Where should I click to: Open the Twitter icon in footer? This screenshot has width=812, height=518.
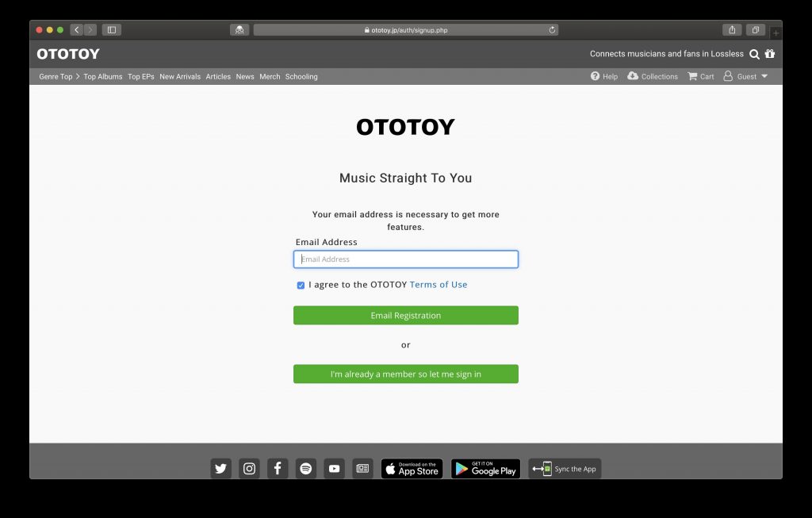click(x=220, y=468)
